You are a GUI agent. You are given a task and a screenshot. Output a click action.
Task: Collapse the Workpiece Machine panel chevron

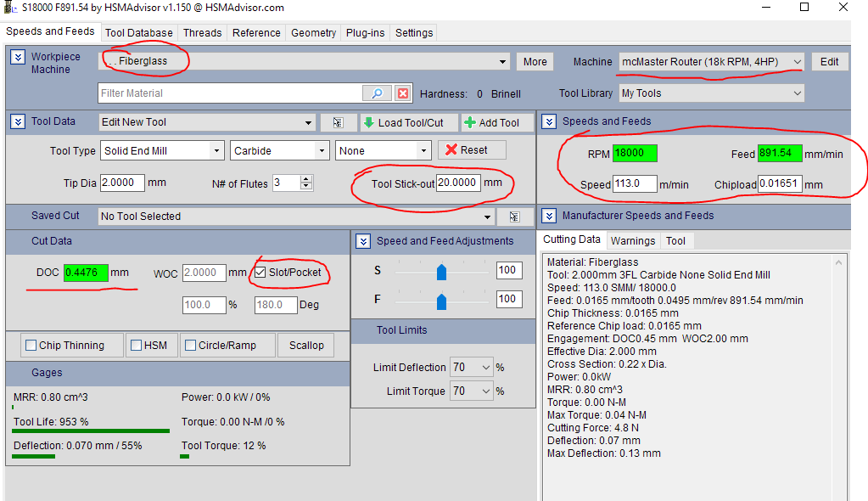click(x=18, y=57)
